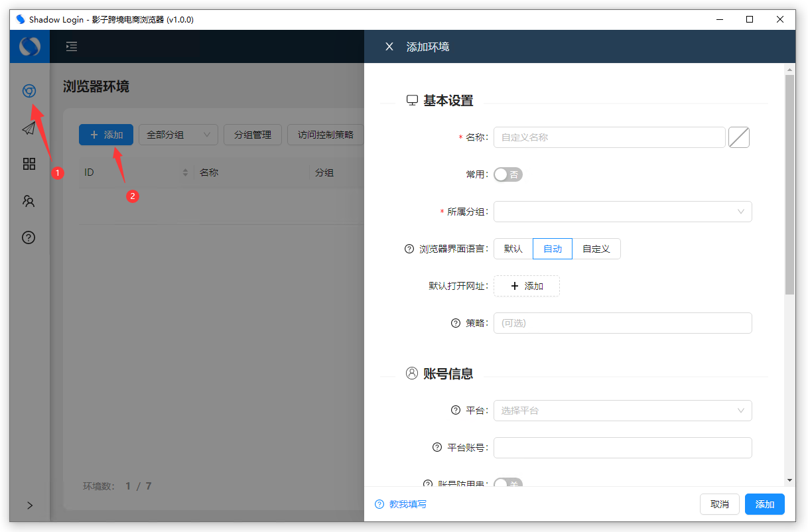Select the 自动 language option
The image size is (808, 532).
click(x=552, y=248)
